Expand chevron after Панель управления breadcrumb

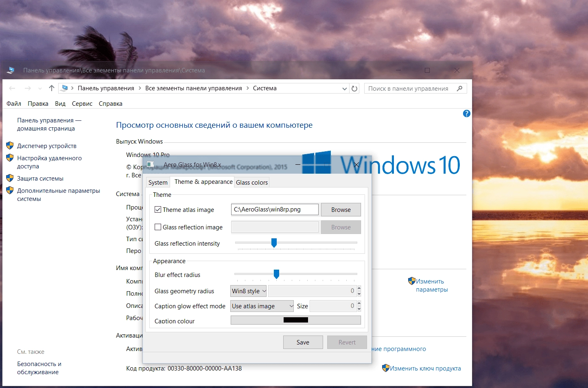pos(140,88)
